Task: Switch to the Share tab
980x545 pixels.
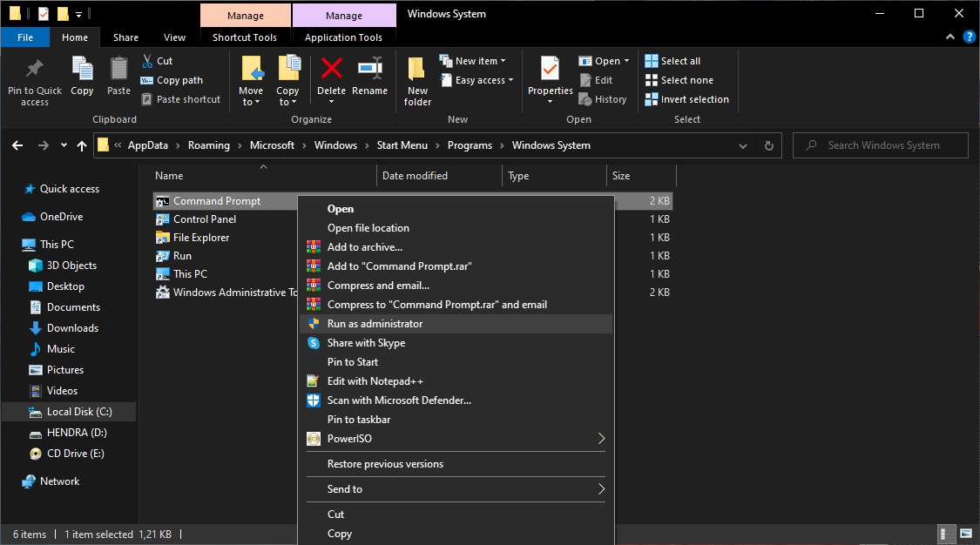Action: (125, 37)
